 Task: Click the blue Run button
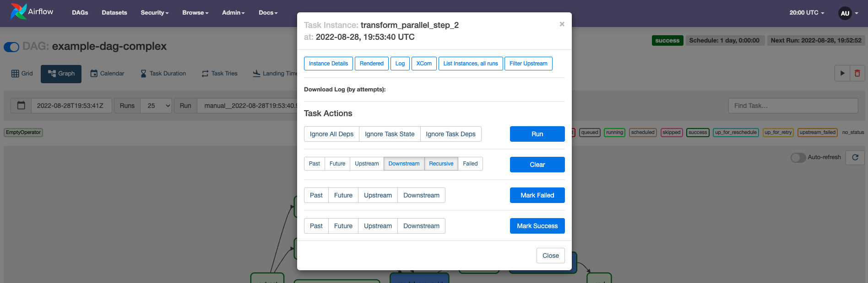coord(537,134)
